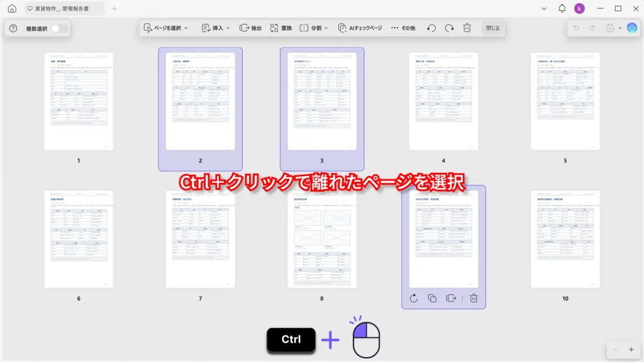Select page 2 thumbnail
Viewport: 644px width, 362px height.
point(201,101)
